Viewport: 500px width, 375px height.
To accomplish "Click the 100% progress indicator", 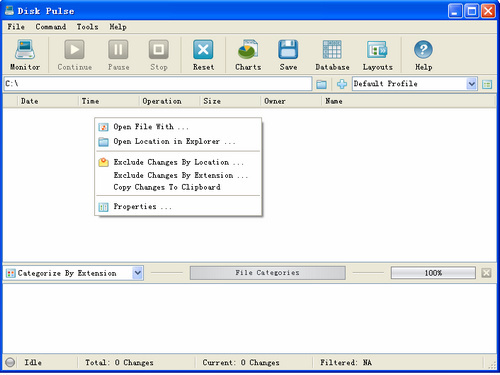I will click(x=433, y=273).
